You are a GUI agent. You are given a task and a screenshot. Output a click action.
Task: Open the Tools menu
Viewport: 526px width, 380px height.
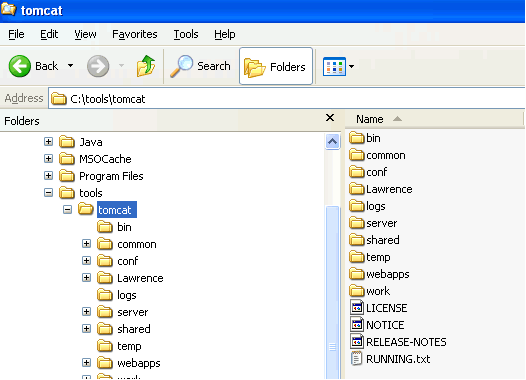coord(186,34)
